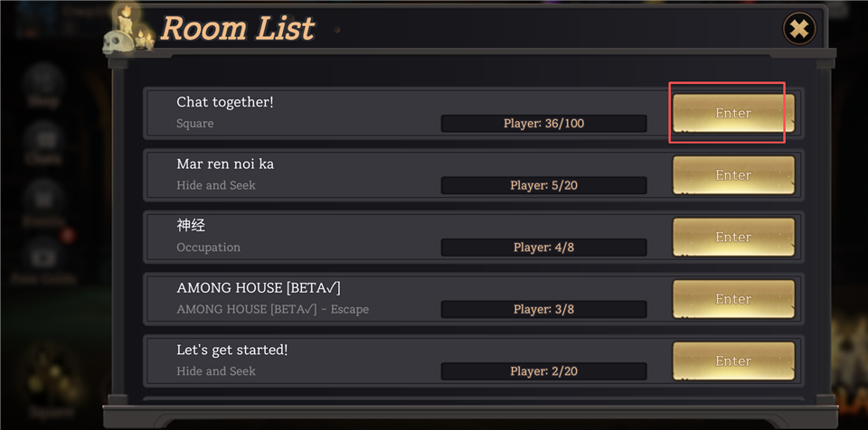Screen dimensions: 868x430
Task: Select the Chat together! room title
Action: pyautogui.click(x=225, y=102)
